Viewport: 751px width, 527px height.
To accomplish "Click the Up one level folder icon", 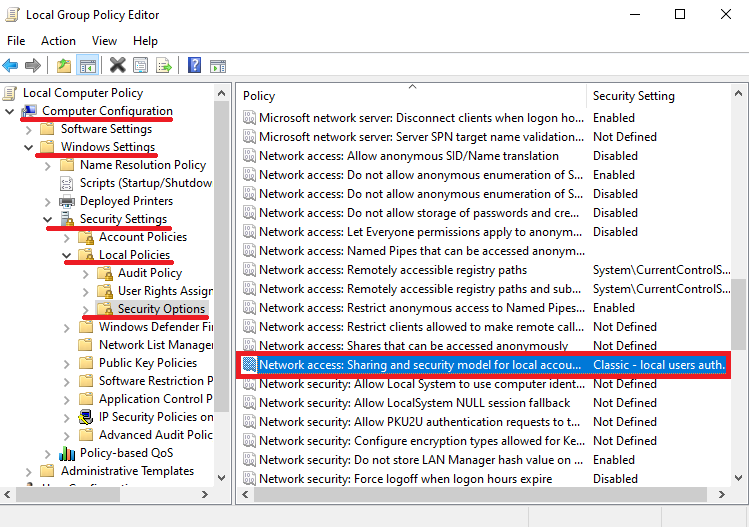I will 64,65.
